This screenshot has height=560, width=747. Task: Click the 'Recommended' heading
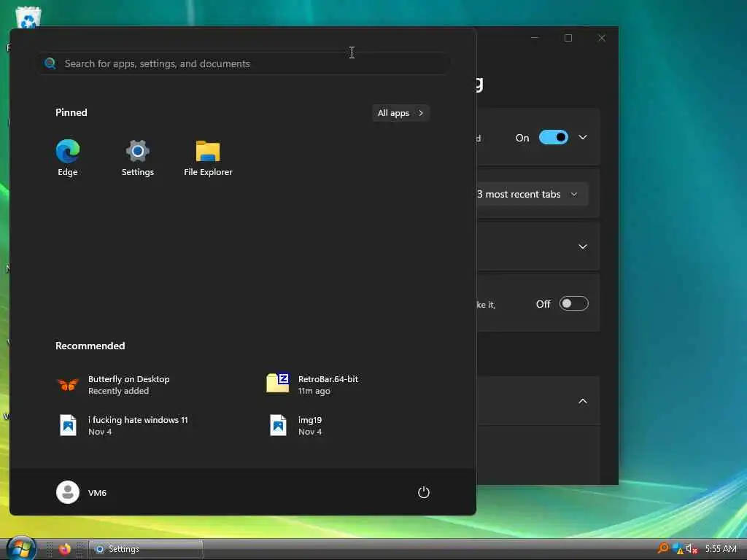(90, 346)
